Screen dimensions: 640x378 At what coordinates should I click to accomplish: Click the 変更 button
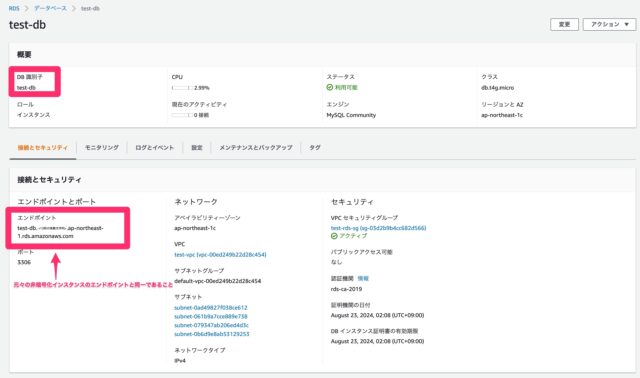[564, 24]
